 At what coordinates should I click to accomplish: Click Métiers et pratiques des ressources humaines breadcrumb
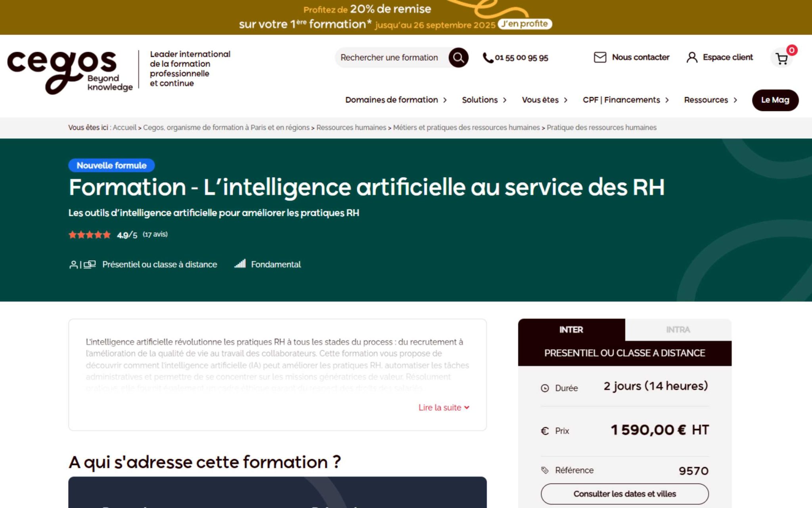click(466, 127)
